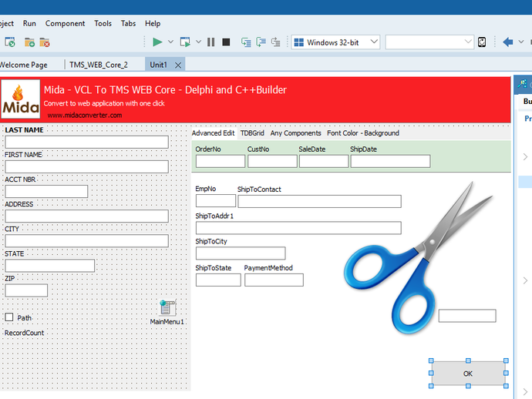Click the empty edit box beside scissors
Viewport: 532px width, 399px height.
coord(467,316)
